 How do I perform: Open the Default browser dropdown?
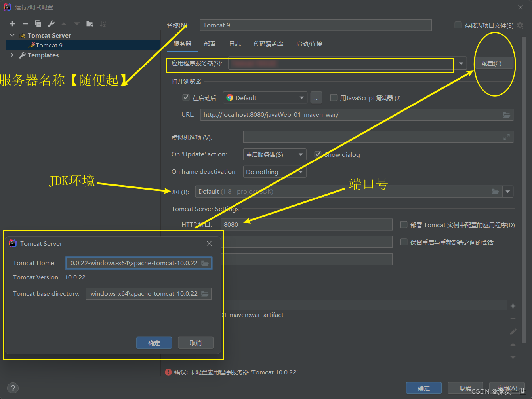coord(265,98)
